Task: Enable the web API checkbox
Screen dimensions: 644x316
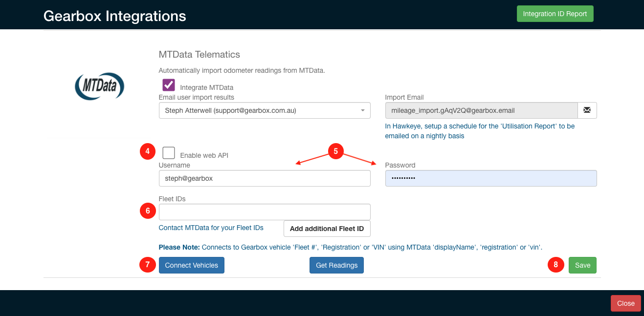Action: tap(168, 153)
